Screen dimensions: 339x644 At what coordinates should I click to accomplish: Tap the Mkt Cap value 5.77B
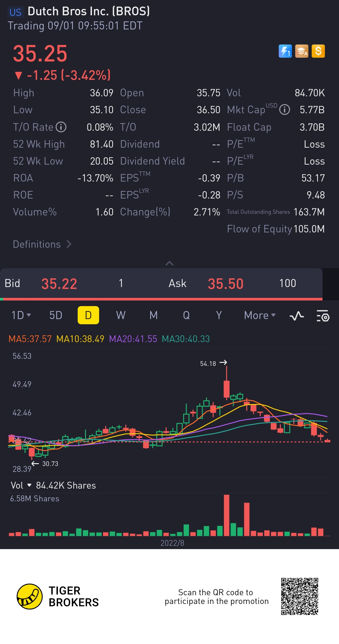pos(312,110)
